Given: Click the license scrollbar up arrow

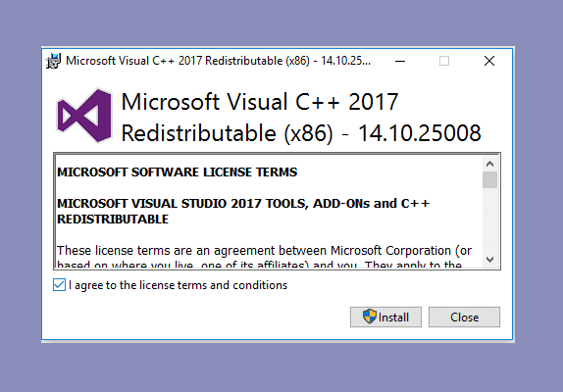Looking at the screenshot, I should pyautogui.click(x=489, y=165).
